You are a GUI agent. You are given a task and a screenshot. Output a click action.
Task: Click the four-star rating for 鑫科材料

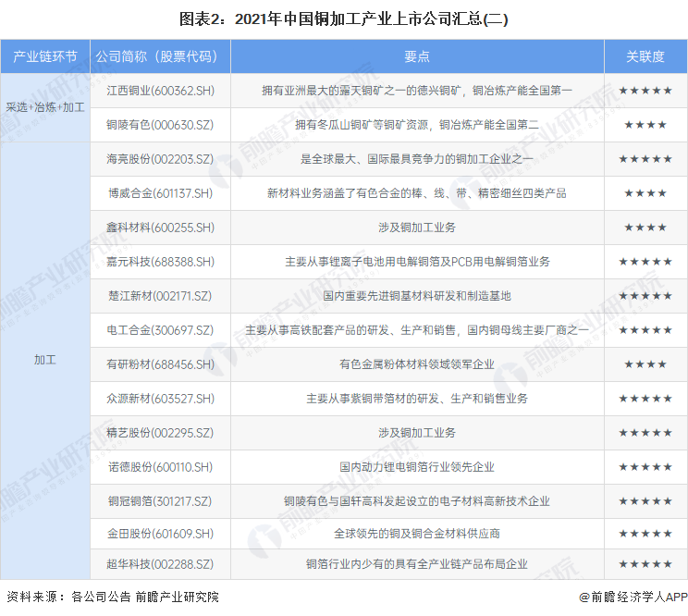tap(645, 228)
